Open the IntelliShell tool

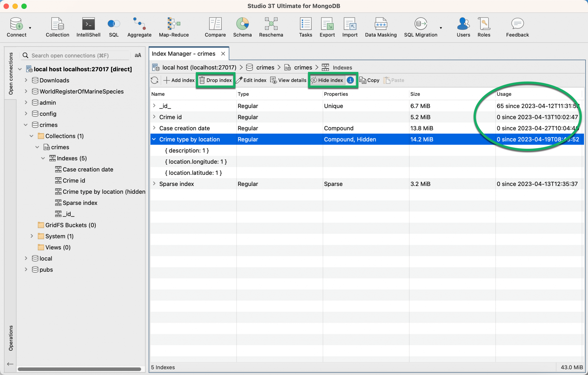(88, 27)
